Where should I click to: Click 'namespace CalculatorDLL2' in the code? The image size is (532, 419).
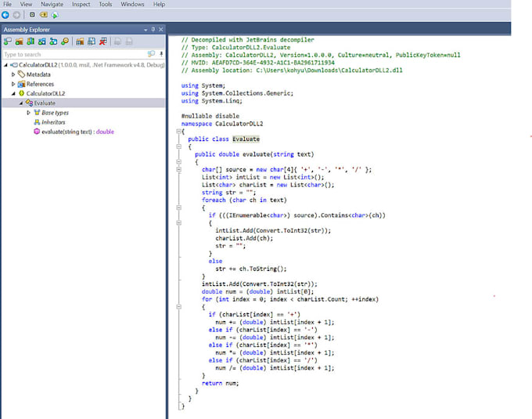click(x=222, y=124)
